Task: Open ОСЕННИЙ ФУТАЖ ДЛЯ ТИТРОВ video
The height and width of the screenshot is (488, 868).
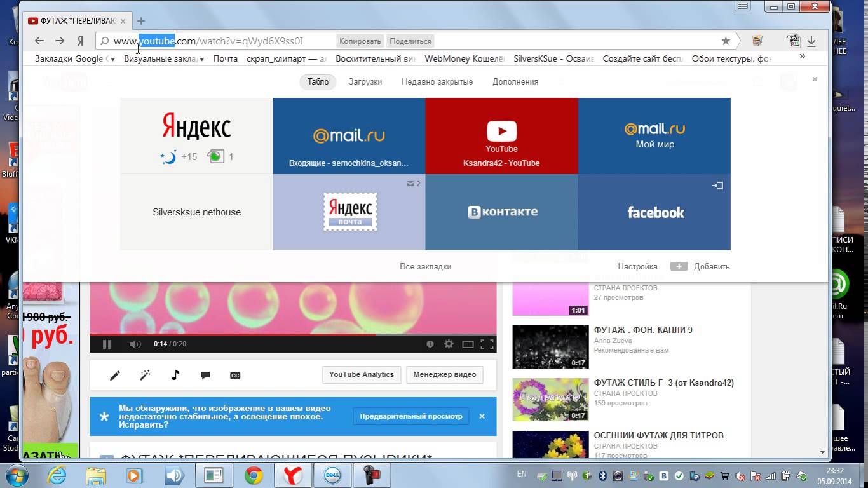Action: 658,435
